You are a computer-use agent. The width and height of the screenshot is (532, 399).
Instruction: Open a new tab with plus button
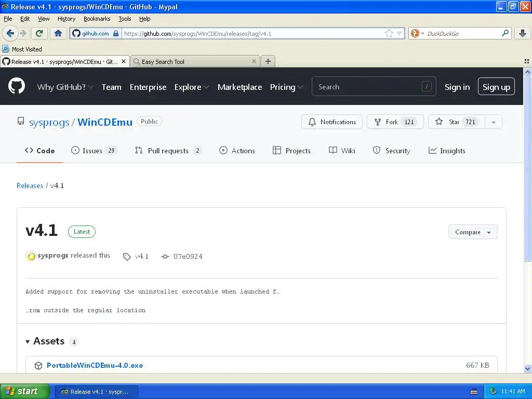tap(268, 61)
